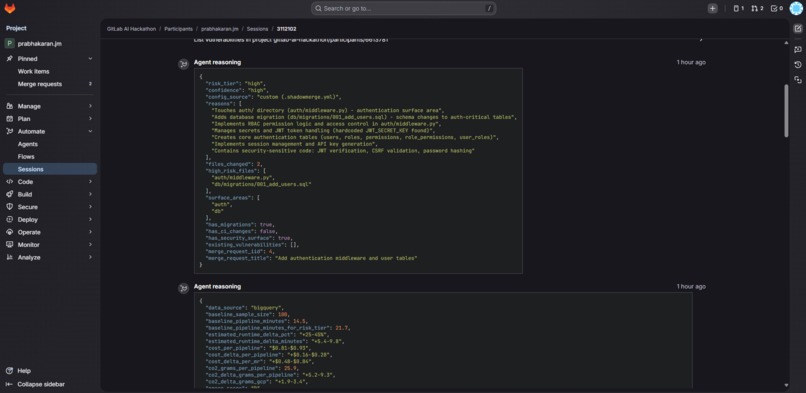Click session 3112102 breadcrumb
The height and width of the screenshot is (393, 806).
point(286,29)
